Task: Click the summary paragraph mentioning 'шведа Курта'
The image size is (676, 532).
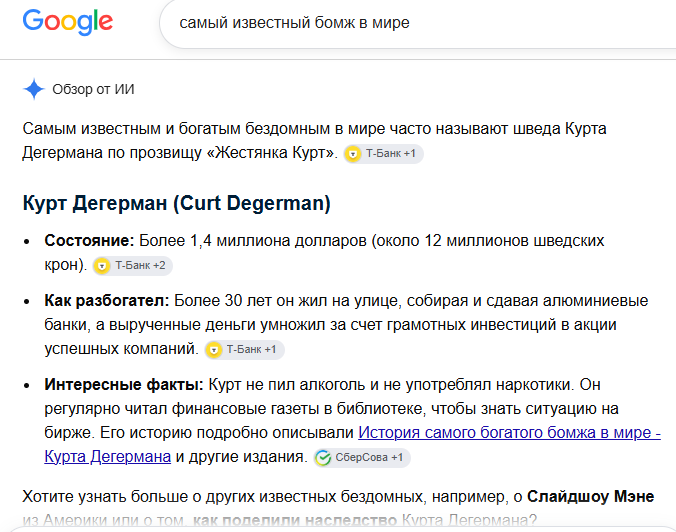Action: [314, 141]
